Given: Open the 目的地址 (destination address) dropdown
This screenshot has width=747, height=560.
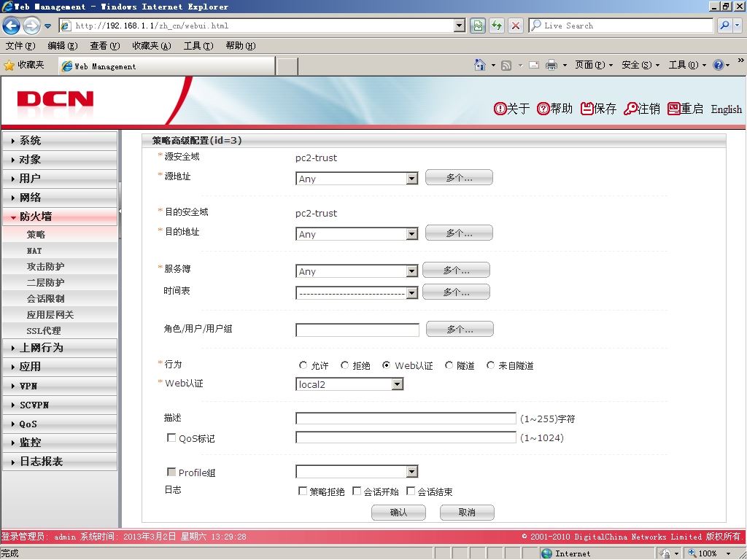Looking at the screenshot, I should (x=357, y=234).
